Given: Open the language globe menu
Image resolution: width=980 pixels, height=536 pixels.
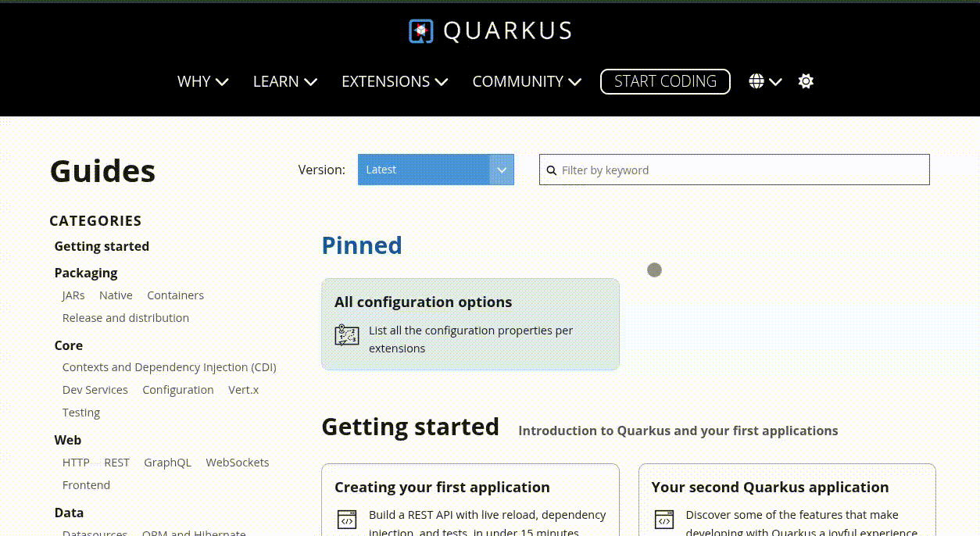Looking at the screenshot, I should tap(756, 81).
